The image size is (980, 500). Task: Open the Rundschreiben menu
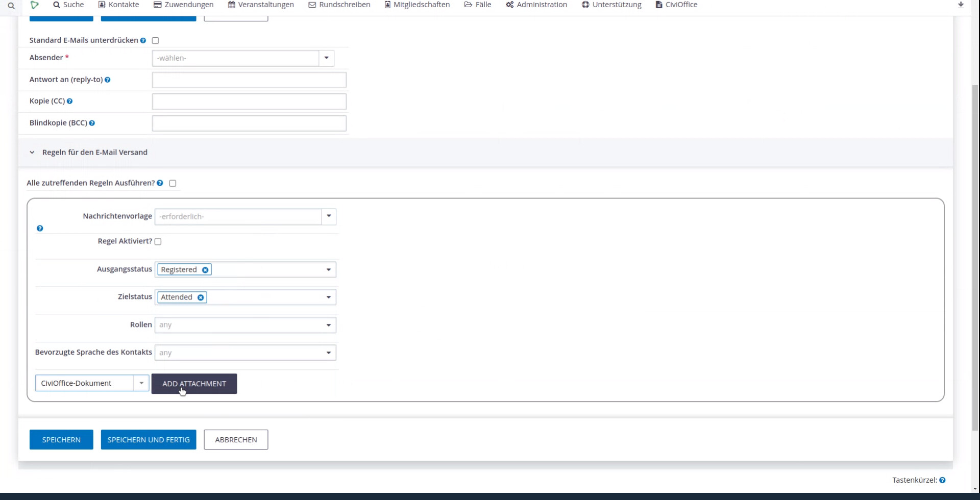click(x=339, y=5)
